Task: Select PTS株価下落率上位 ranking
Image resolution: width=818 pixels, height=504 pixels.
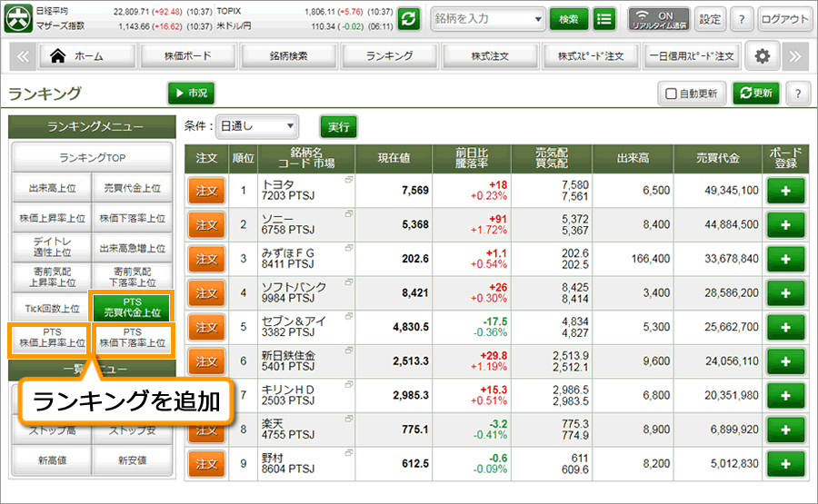Action: [x=133, y=338]
